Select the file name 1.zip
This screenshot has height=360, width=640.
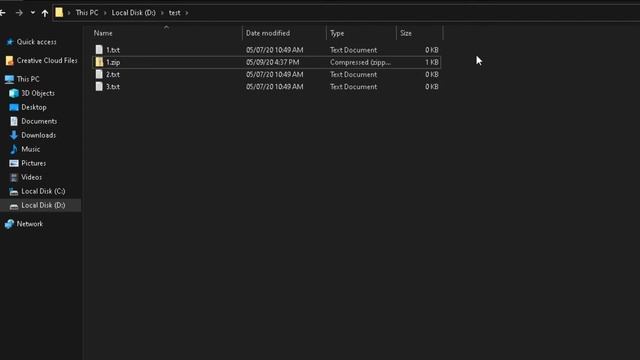pos(113,62)
